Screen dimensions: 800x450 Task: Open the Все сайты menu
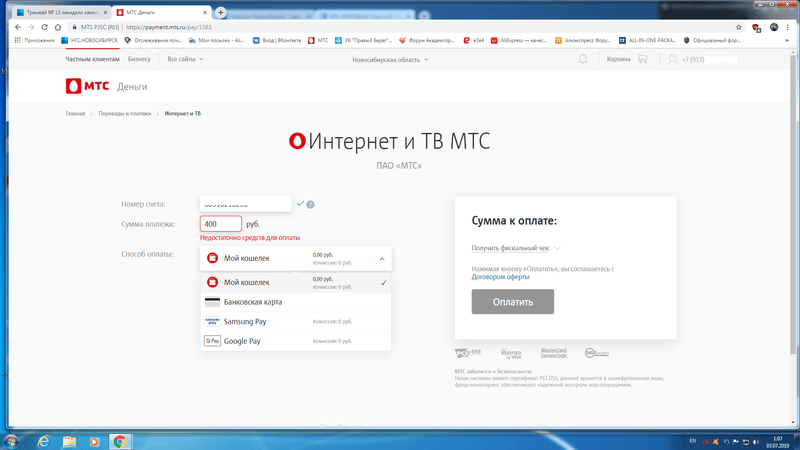(185, 59)
